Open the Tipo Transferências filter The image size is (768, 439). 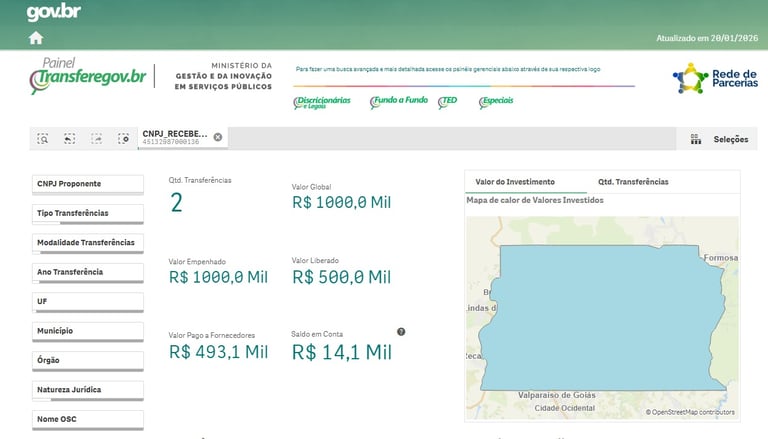click(x=88, y=214)
